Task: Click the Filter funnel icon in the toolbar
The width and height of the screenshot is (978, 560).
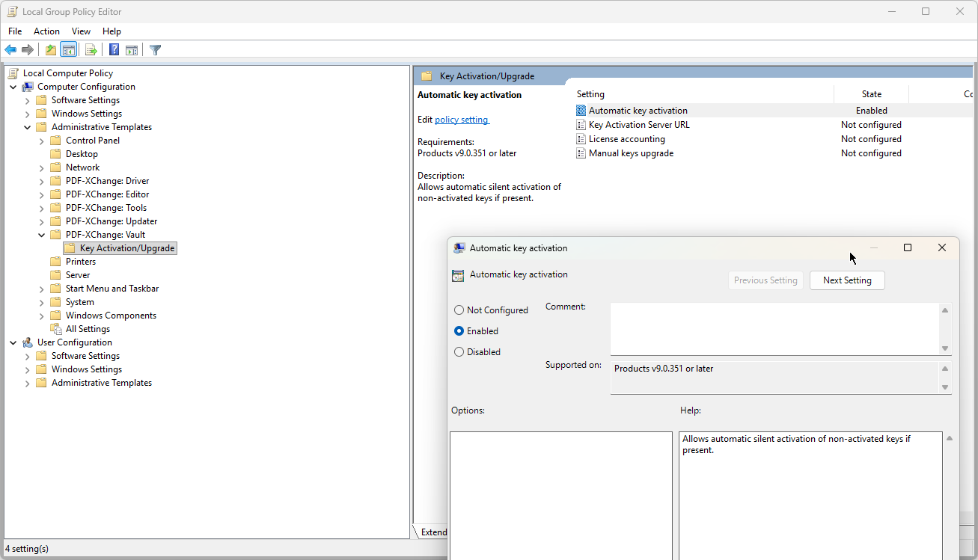Action: 155,50
